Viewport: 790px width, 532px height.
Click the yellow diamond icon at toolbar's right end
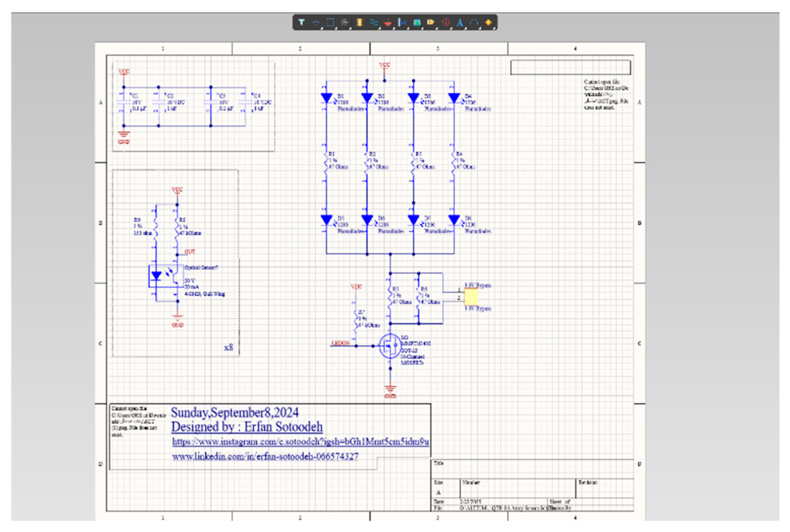coord(488,22)
